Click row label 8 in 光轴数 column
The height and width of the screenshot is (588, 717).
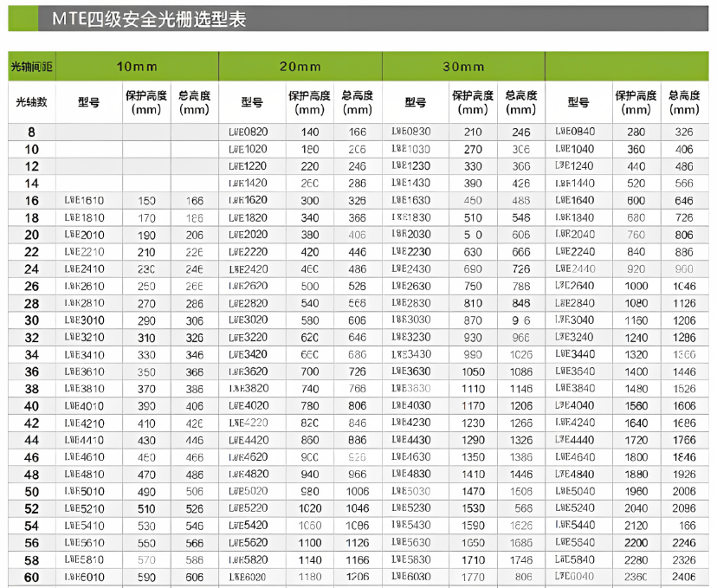tap(31, 132)
